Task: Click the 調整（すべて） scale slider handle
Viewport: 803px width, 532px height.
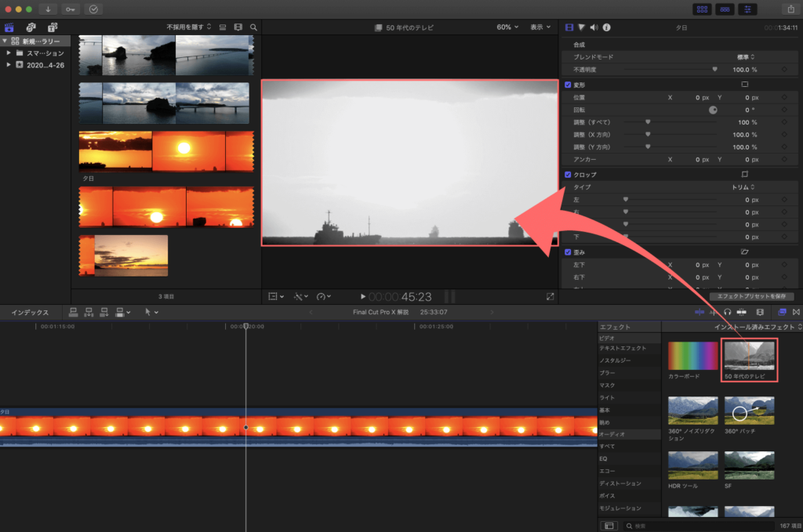Action: click(x=648, y=122)
